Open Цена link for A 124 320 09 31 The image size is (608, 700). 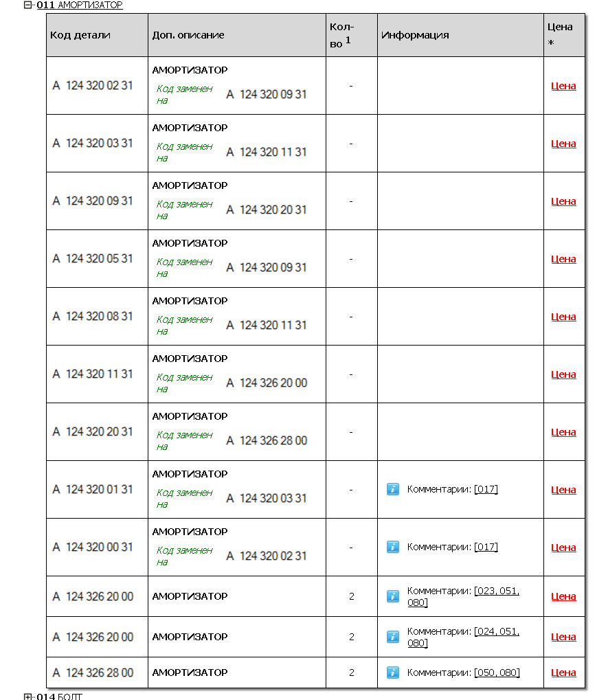(x=563, y=201)
